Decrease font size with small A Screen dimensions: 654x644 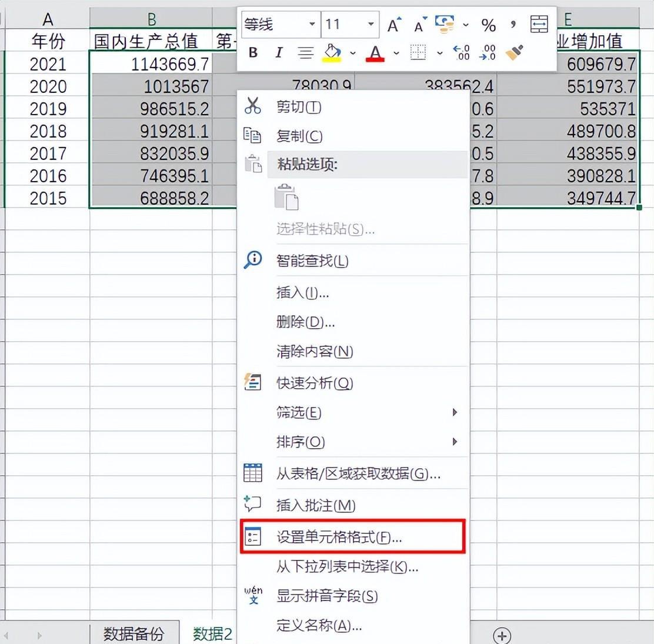click(x=421, y=25)
